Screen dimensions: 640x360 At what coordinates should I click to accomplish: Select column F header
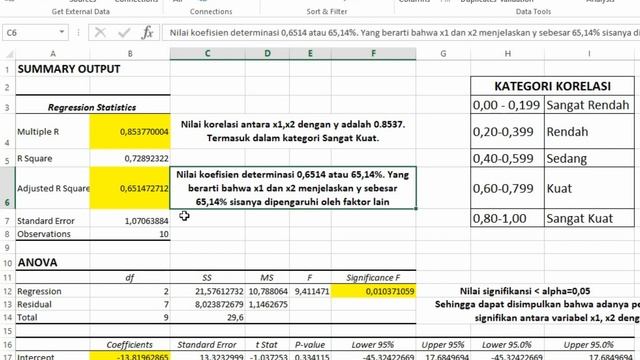coord(373,53)
